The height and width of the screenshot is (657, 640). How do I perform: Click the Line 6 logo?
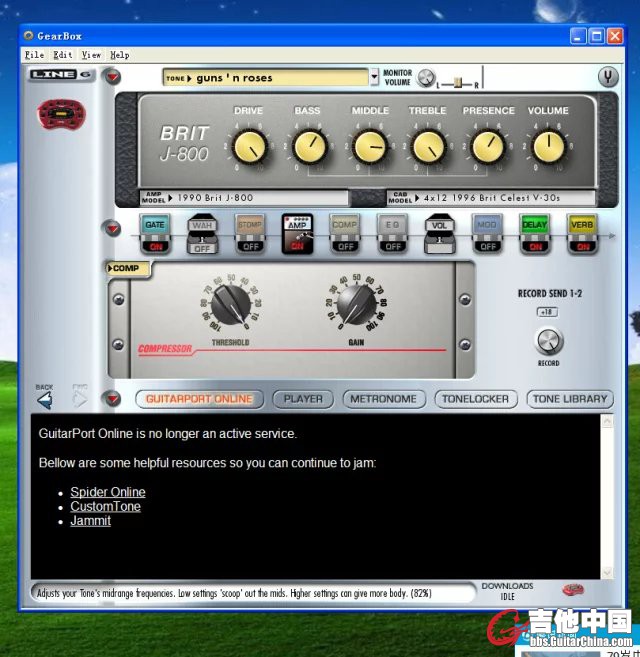point(60,75)
